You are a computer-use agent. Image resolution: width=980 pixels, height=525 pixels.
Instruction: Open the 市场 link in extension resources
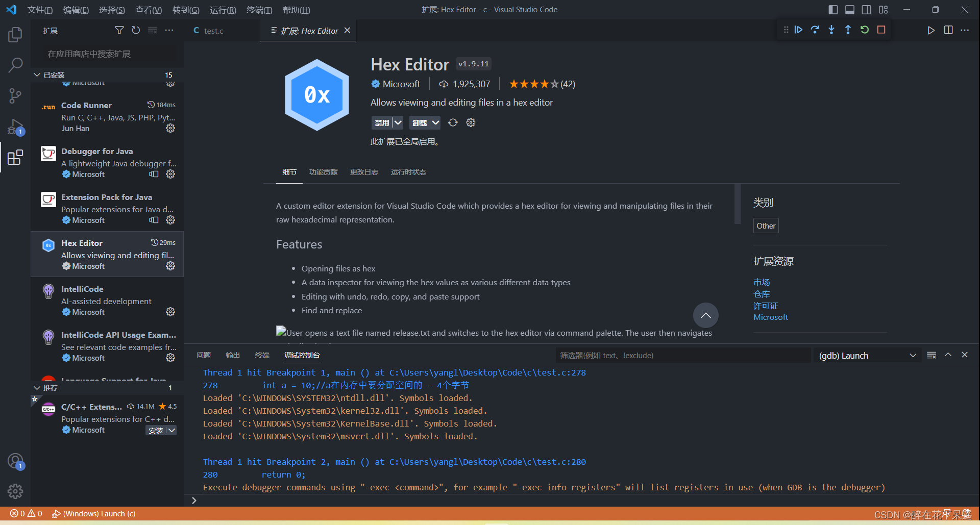[762, 282]
